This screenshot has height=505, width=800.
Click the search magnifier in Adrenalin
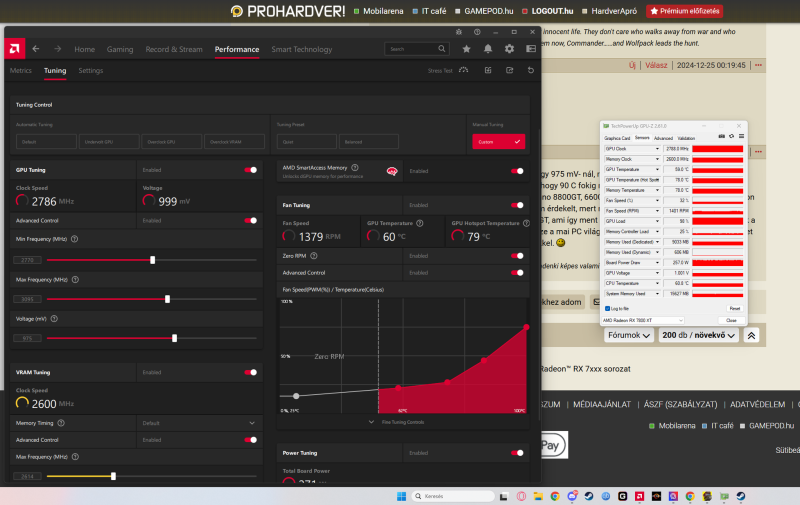[442, 49]
